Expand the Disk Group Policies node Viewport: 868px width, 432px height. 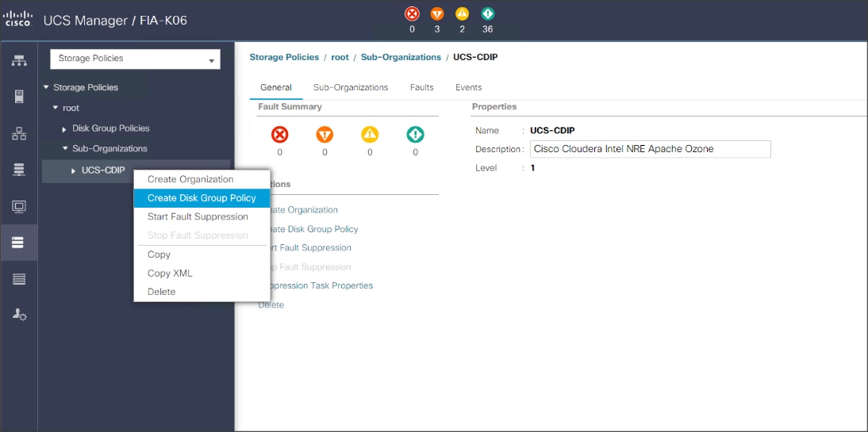(x=65, y=129)
